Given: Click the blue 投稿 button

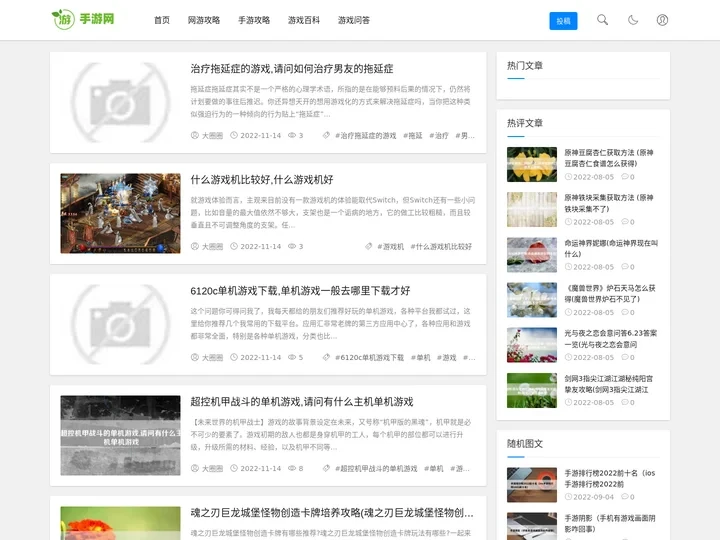Looking at the screenshot, I should point(563,21).
